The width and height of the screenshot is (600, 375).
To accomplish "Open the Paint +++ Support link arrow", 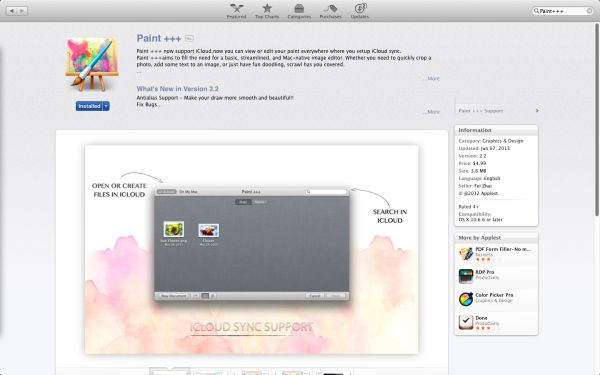I will pyautogui.click(x=537, y=111).
